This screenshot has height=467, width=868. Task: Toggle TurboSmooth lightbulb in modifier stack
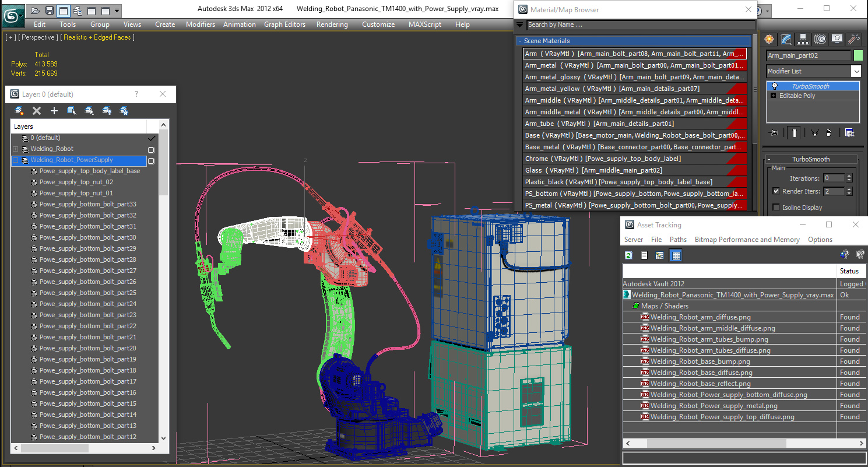pyautogui.click(x=775, y=86)
